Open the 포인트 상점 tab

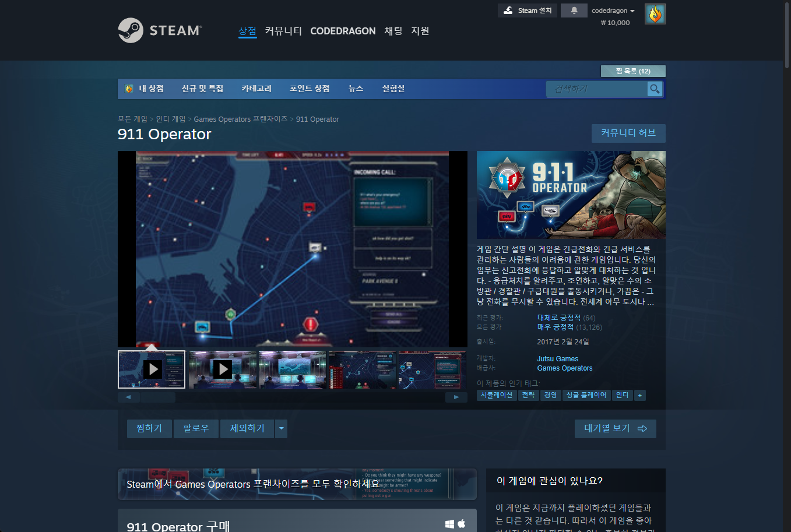310,89
